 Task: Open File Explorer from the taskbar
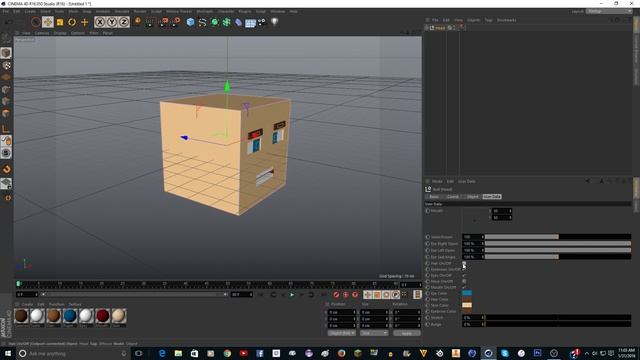coord(178,353)
